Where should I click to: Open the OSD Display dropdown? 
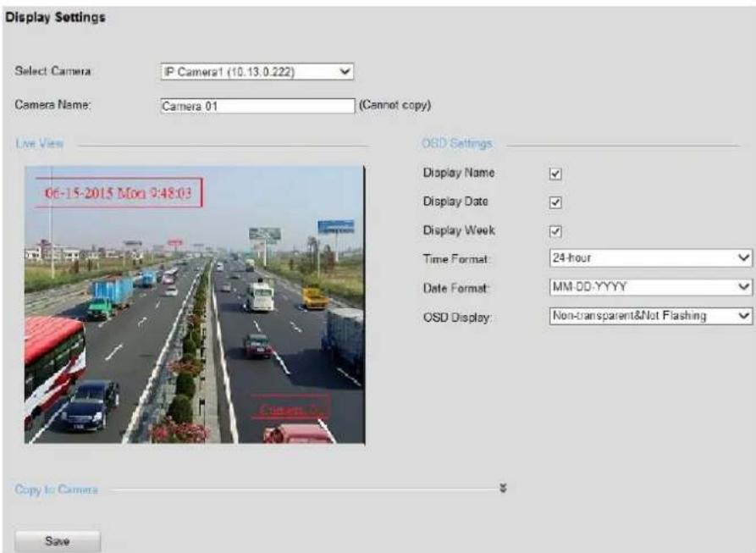coord(650,316)
